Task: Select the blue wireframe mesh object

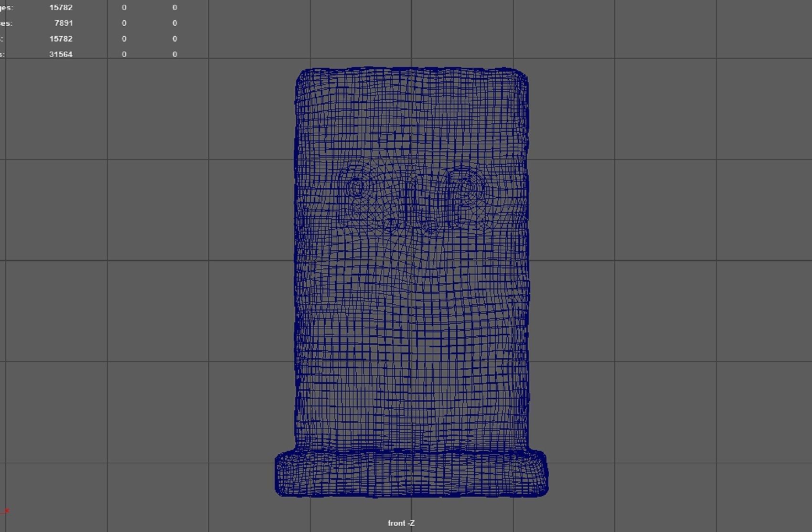Action: 411,282
